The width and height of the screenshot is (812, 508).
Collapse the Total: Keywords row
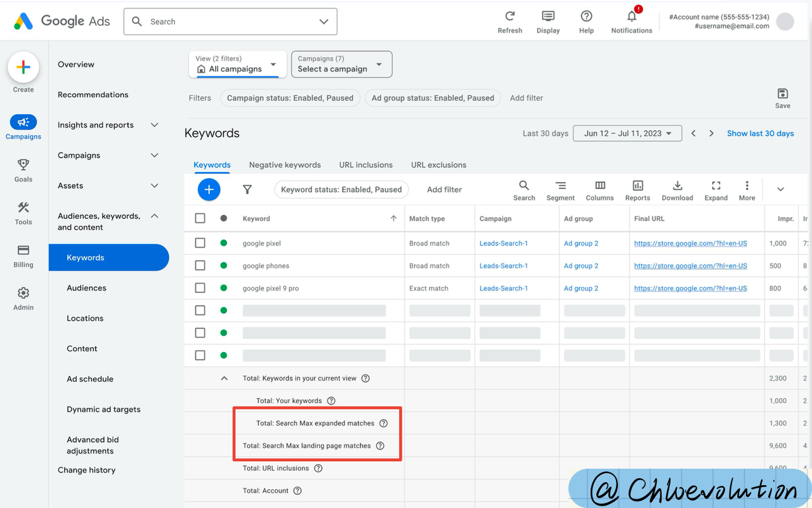pyautogui.click(x=223, y=378)
